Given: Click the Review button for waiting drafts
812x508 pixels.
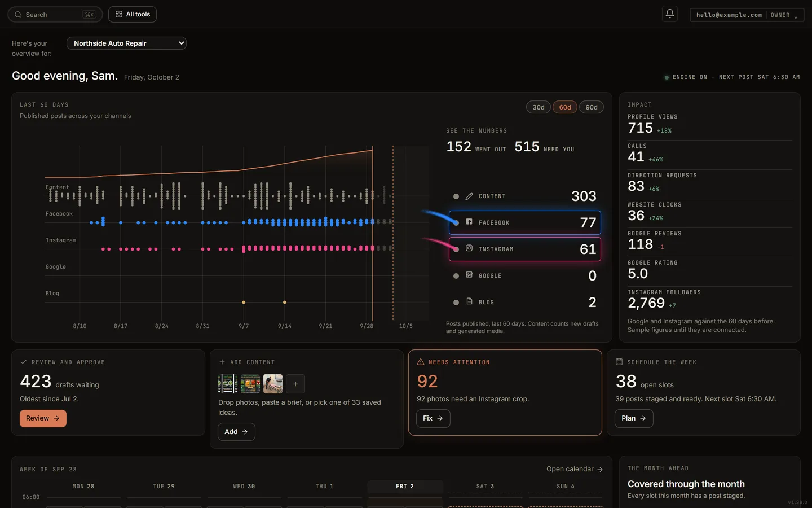Looking at the screenshot, I should [x=43, y=418].
